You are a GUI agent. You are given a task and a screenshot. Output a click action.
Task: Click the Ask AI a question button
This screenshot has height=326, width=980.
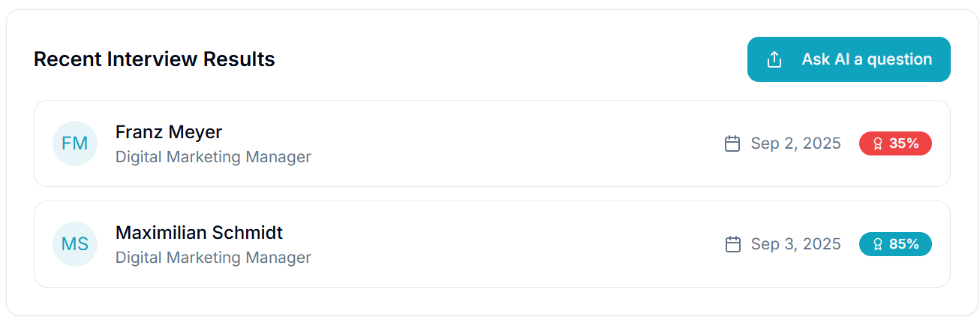click(848, 59)
